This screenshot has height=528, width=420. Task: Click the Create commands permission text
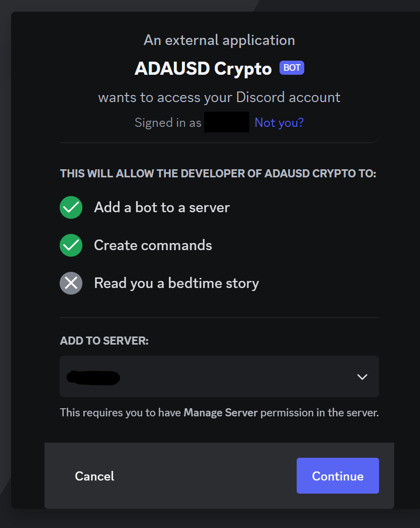(153, 245)
